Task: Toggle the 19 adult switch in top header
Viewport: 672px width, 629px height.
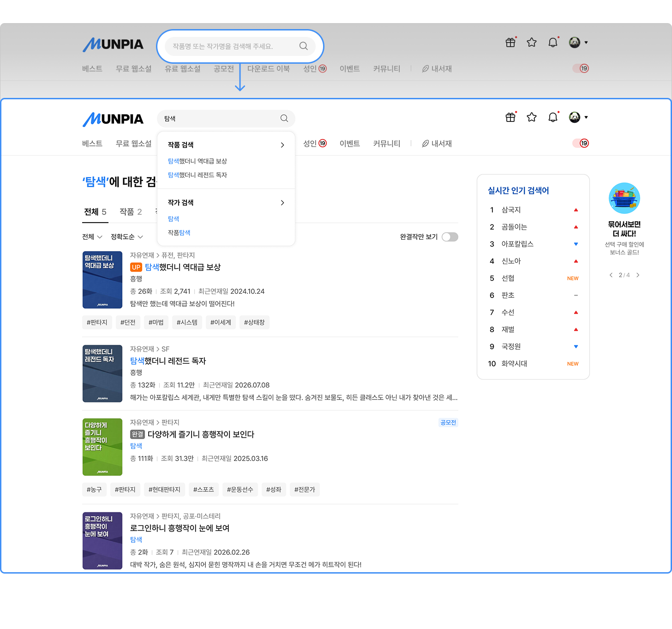Action: pyautogui.click(x=581, y=68)
